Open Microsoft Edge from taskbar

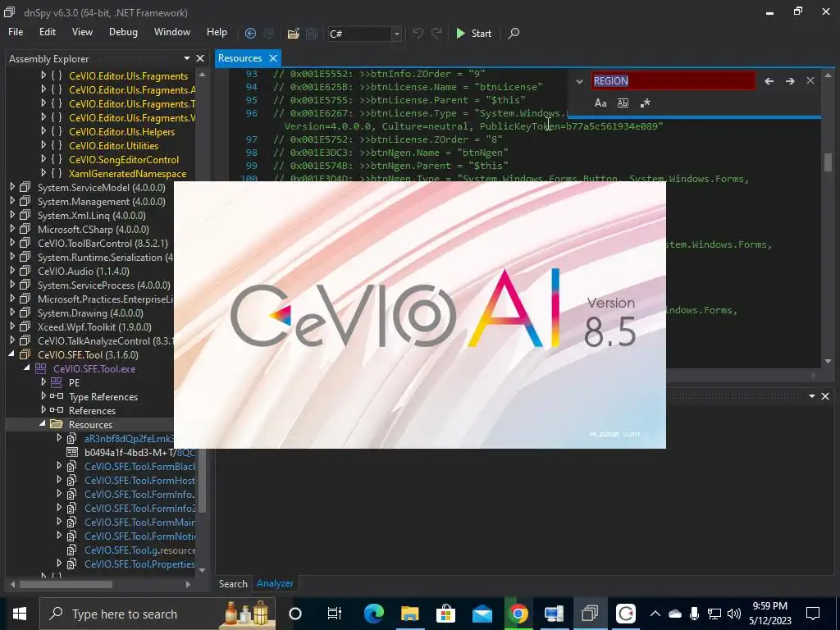(374, 614)
